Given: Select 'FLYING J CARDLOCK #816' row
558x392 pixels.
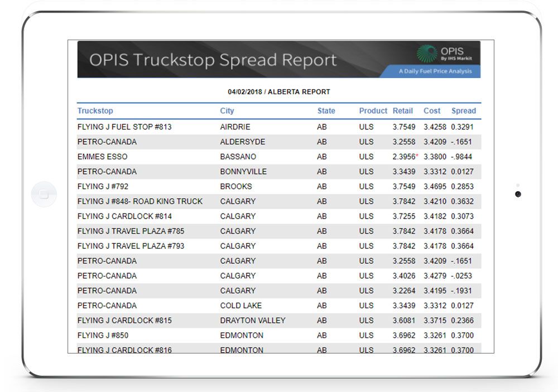Looking at the screenshot, I should 279,349.
